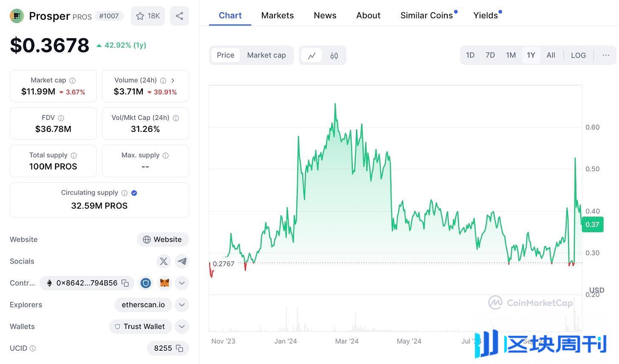
Task: Click the $36.78M FDV value
Action: point(53,129)
